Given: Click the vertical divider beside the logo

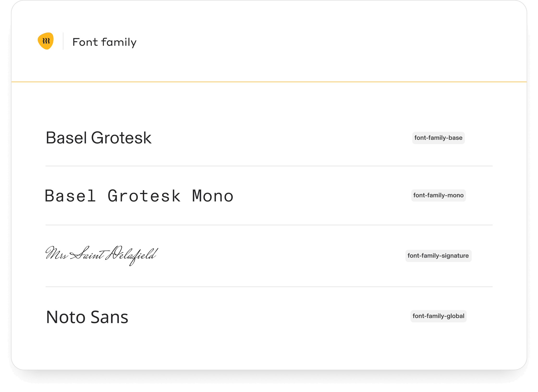Looking at the screenshot, I should tap(63, 41).
